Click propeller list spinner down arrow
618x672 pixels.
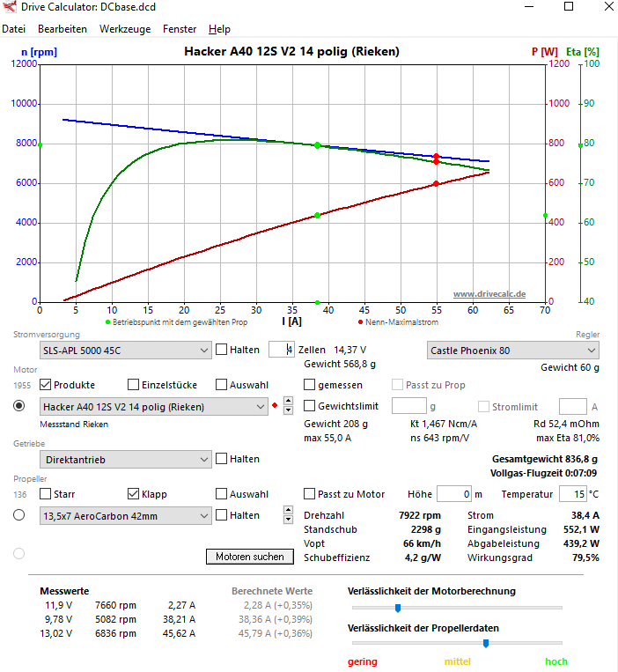[x=288, y=519]
